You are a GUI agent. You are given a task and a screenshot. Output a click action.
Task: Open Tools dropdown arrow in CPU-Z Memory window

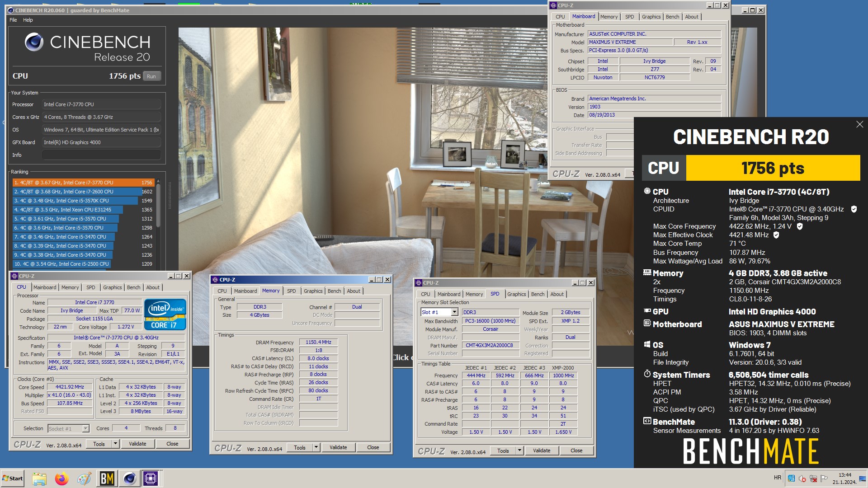click(x=316, y=448)
